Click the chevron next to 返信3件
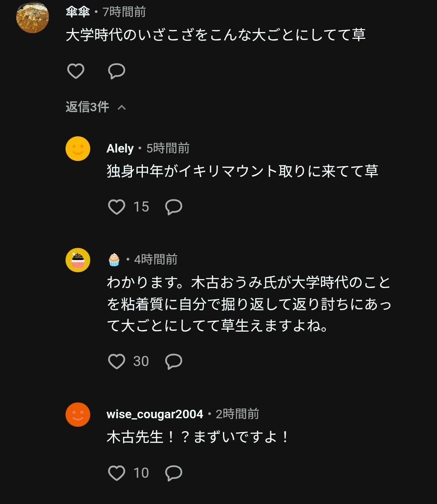This screenshot has width=437, height=504. click(x=121, y=107)
